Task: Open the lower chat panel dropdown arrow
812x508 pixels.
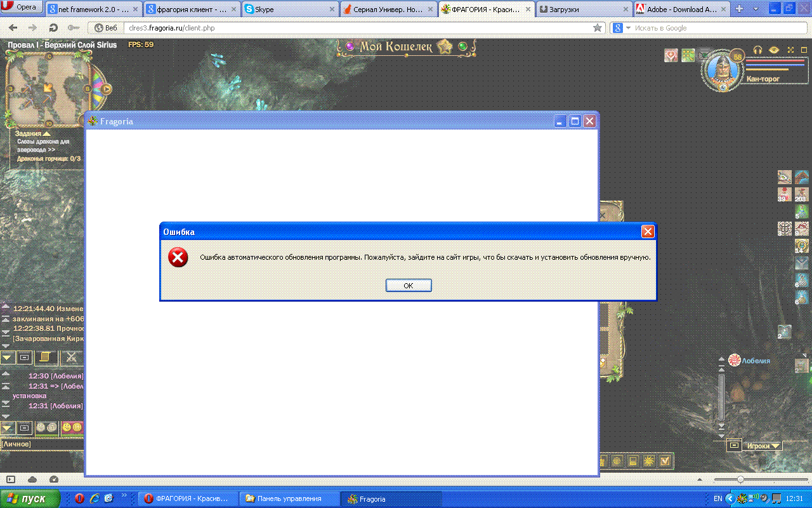Action: [8, 428]
